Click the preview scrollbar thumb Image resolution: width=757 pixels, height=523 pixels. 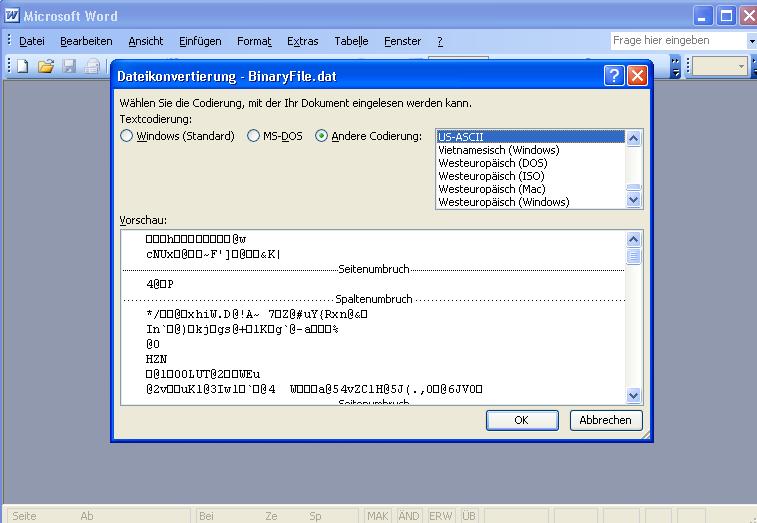(x=633, y=256)
